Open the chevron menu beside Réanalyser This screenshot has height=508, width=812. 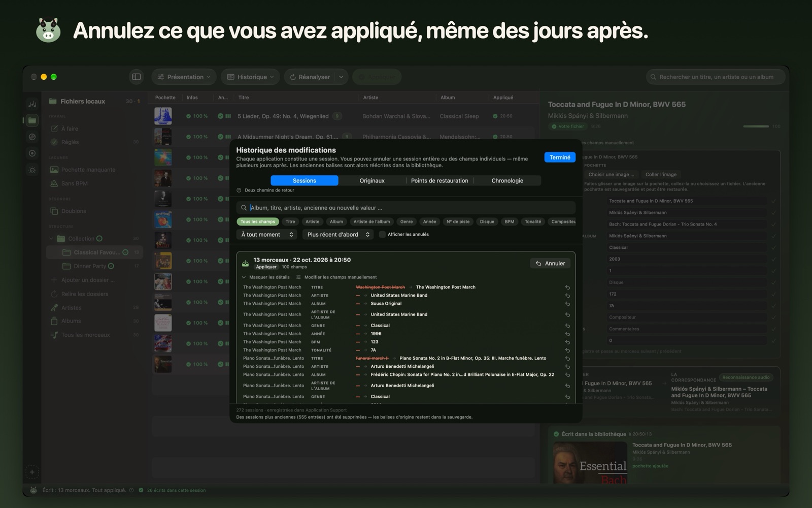click(341, 77)
